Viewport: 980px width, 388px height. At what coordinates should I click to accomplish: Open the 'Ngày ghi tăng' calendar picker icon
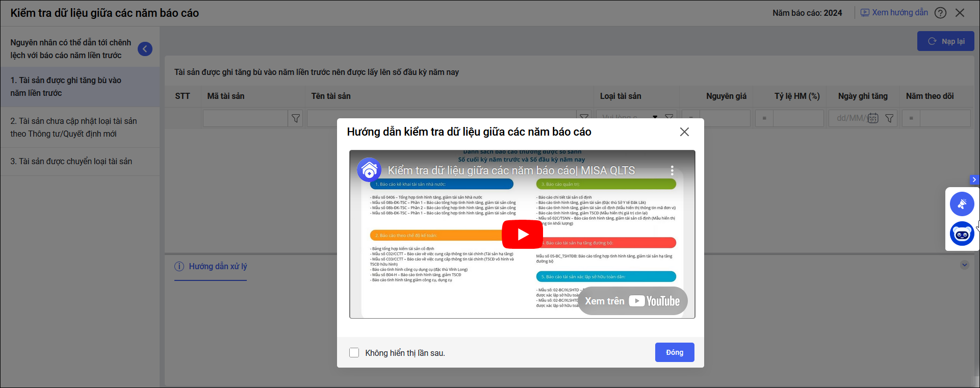pyautogui.click(x=873, y=118)
